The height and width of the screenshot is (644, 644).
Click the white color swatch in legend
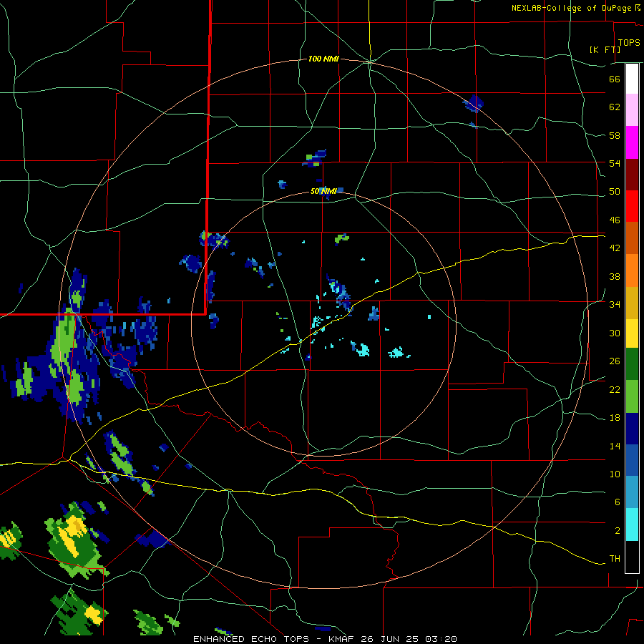point(632,79)
